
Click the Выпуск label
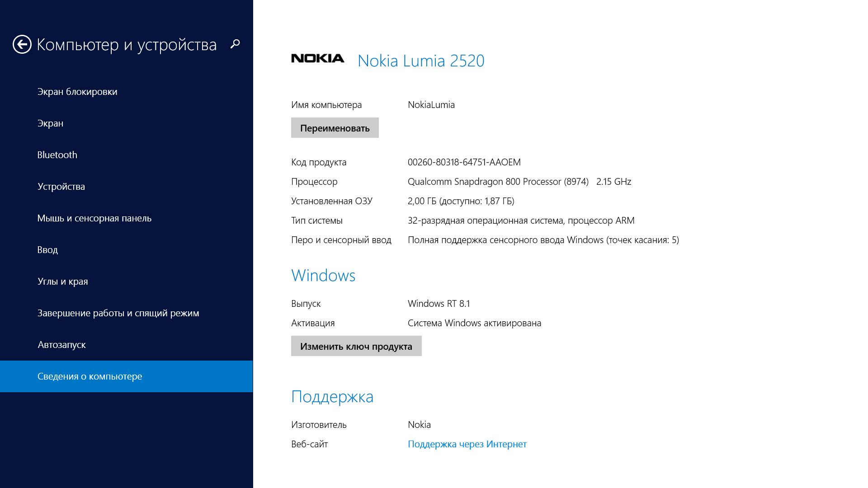tap(306, 304)
